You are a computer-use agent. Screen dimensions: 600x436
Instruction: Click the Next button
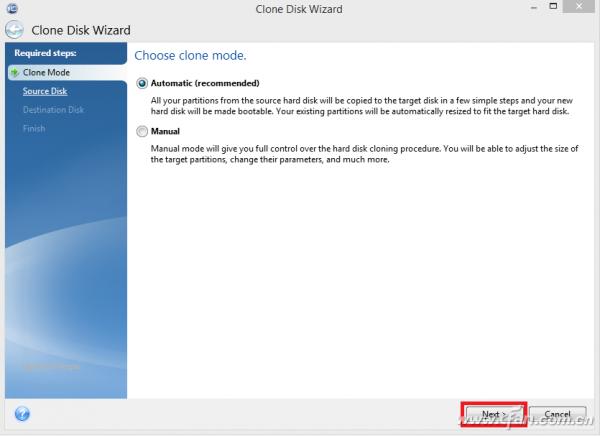click(494, 414)
